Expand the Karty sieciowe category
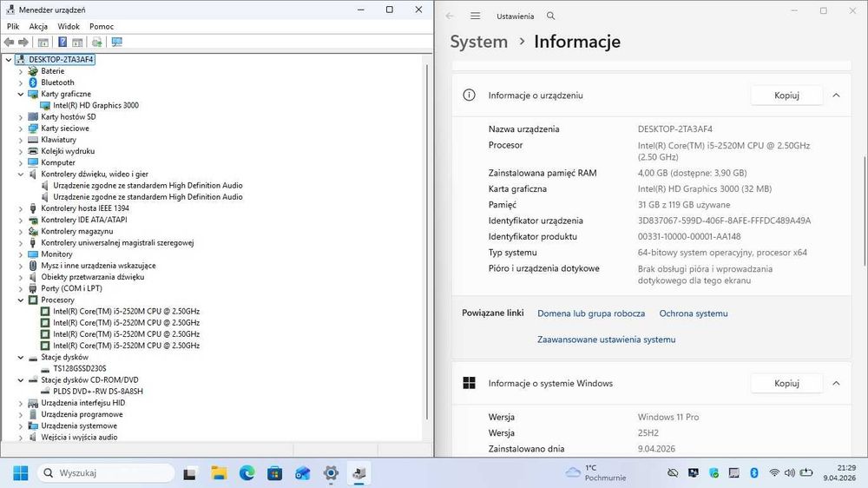Viewport: 868px width, 488px height. [x=21, y=129]
